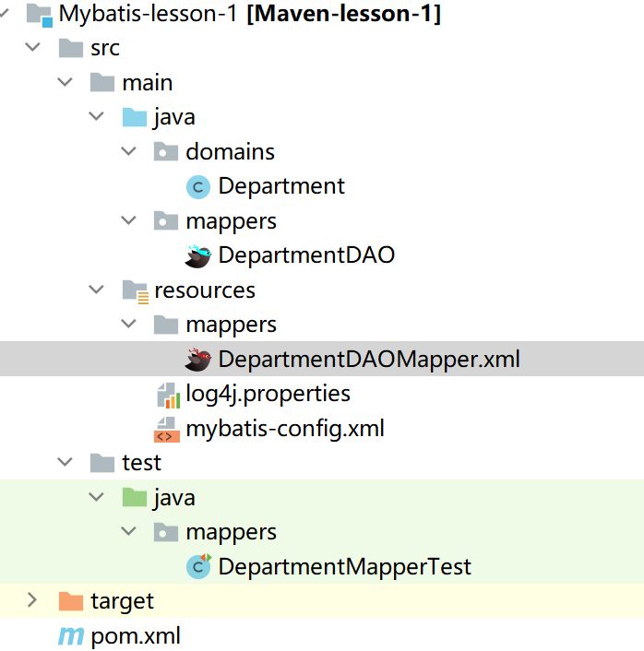The height and width of the screenshot is (651, 644).
Task: Click the log4j.properties file icon
Action: [x=168, y=396]
